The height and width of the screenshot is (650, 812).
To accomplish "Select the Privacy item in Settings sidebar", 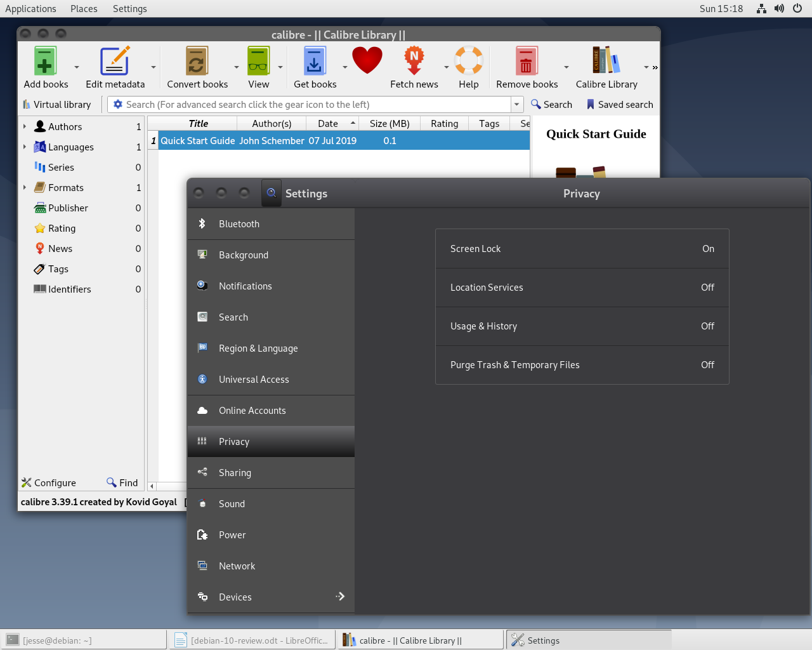I will (x=271, y=442).
